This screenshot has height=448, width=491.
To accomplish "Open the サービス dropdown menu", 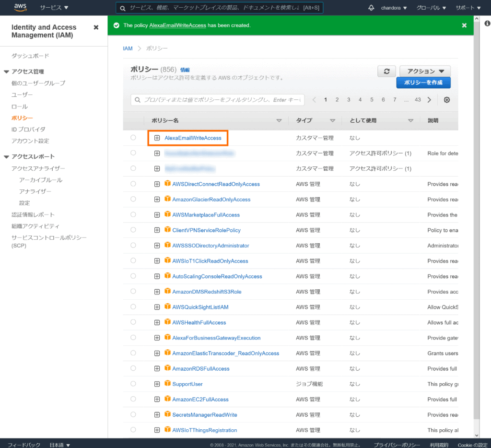I will pyautogui.click(x=54, y=8).
